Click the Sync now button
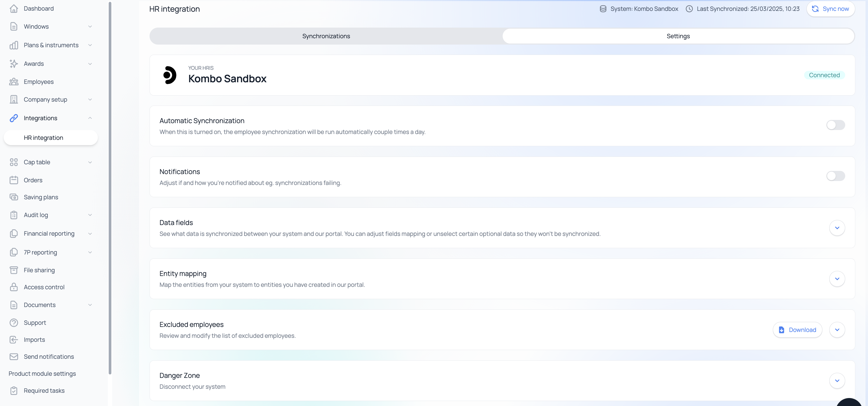 tap(831, 9)
